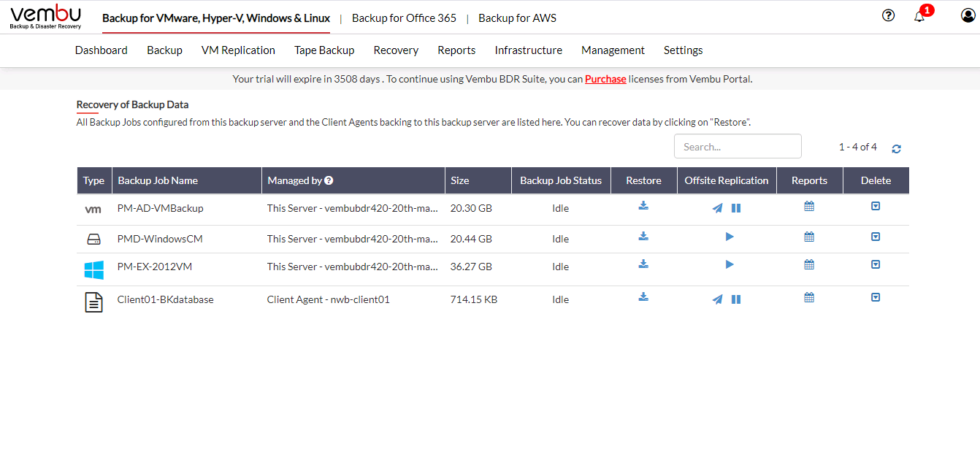Focus the Search input field
The height and width of the screenshot is (452, 980).
[738, 146]
